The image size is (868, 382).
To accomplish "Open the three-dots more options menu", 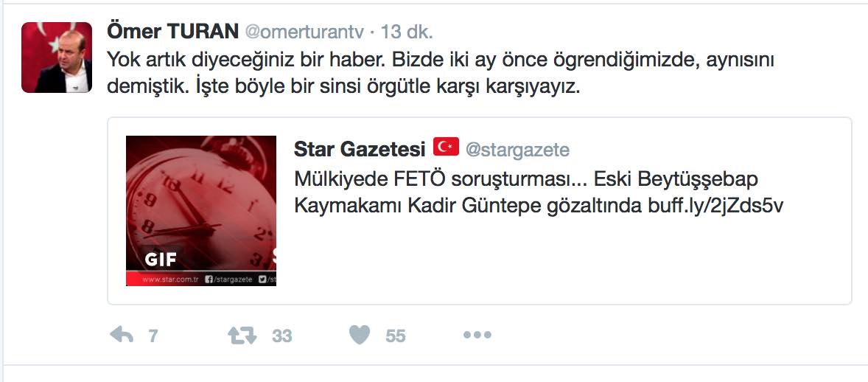I will tap(477, 335).
